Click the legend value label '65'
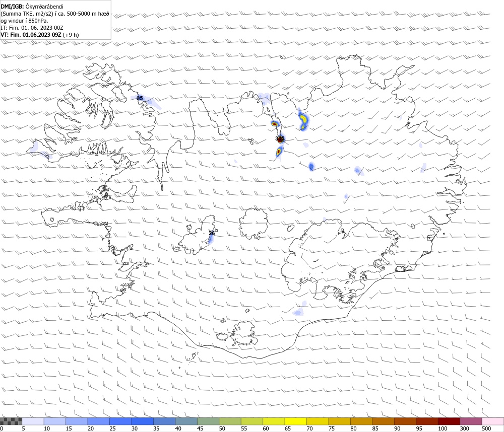 point(288,428)
